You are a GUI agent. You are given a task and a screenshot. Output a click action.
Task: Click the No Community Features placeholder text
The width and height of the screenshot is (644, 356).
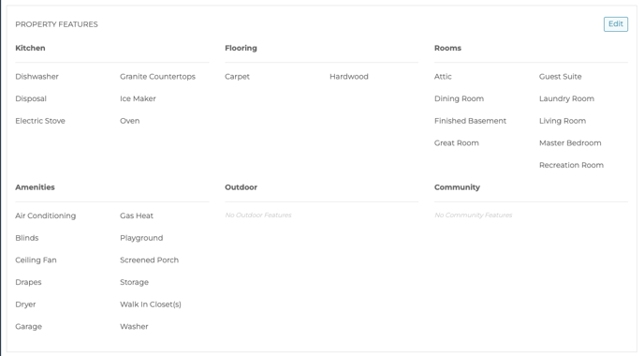coord(473,215)
